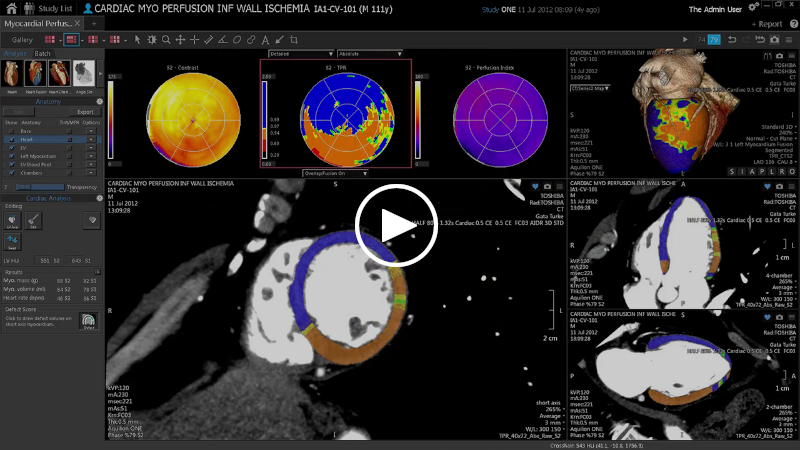Open 3D heart viewport menu
800x450 pixels.
pos(791,56)
